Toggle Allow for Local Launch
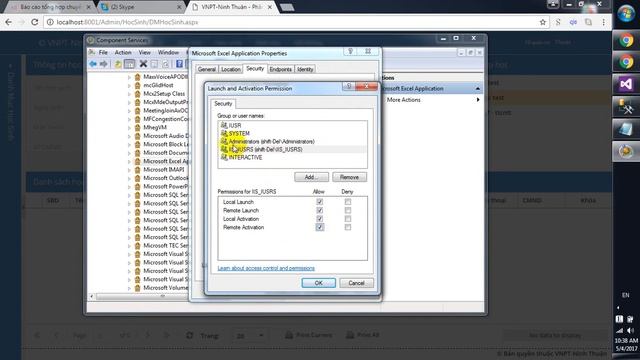Image resolution: width=640 pixels, height=360 pixels. click(320, 202)
